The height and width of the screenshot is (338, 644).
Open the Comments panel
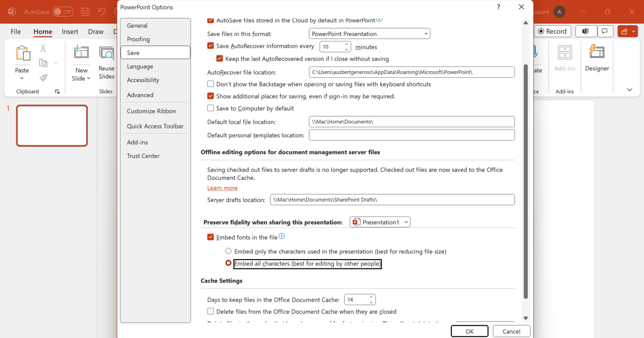(605, 31)
